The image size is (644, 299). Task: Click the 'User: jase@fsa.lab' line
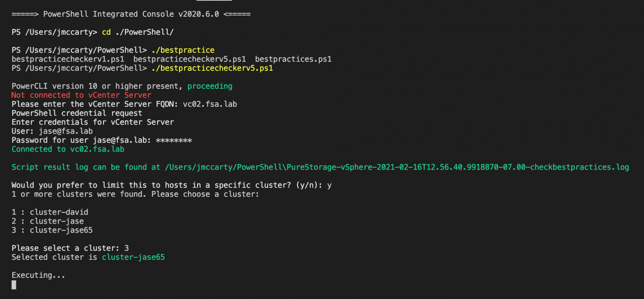(x=52, y=131)
